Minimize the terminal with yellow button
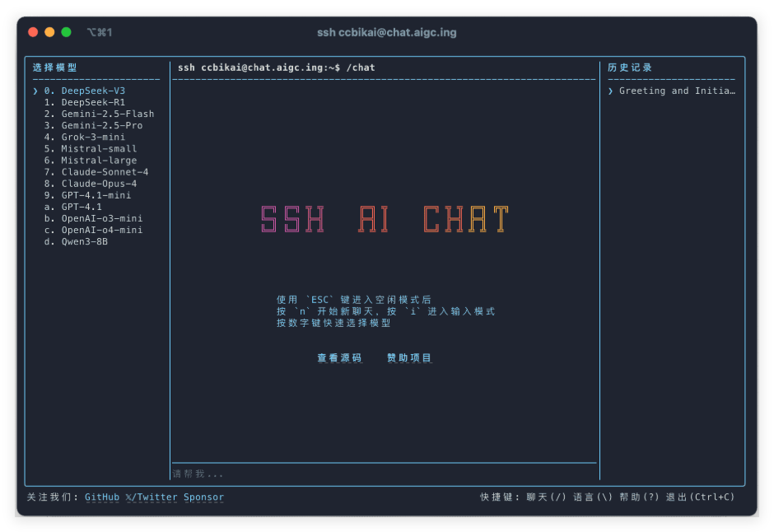This screenshot has width=774, height=532. click(49, 32)
